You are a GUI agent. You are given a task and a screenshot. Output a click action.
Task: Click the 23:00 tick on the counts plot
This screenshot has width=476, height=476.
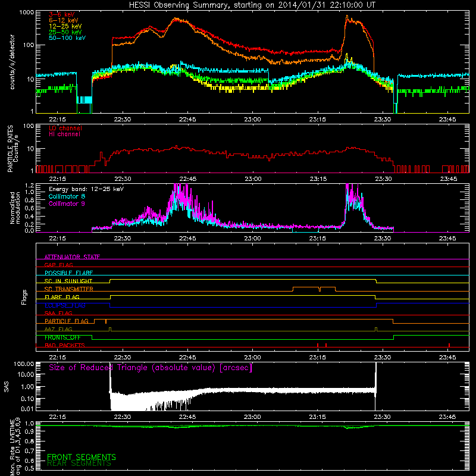(x=252, y=120)
